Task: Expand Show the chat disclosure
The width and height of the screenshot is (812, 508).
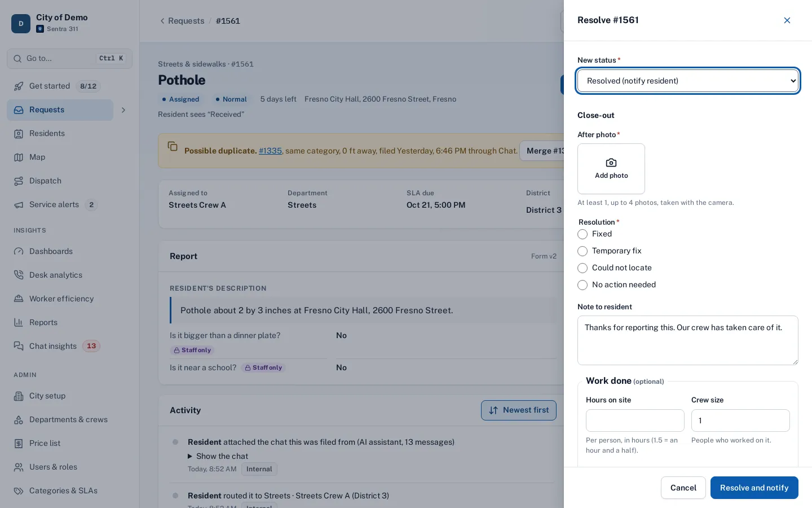Action: (x=218, y=456)
